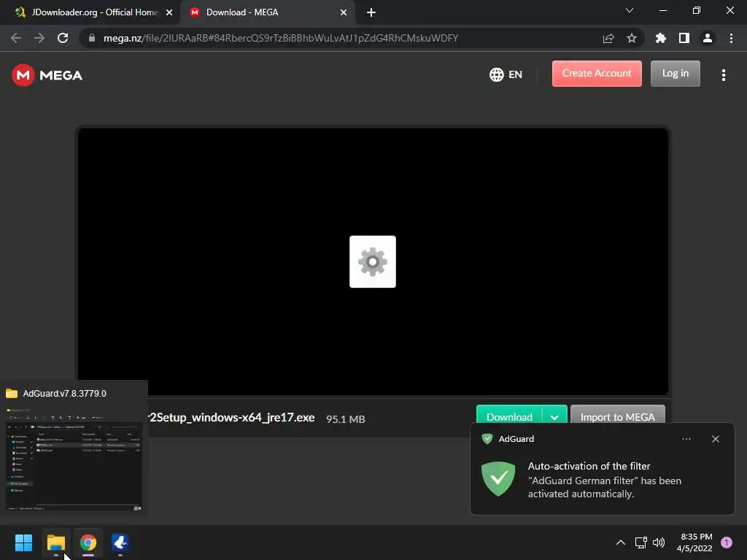The height and width of the screenshot is (560, 747).
Task: Bookmark this page with star icon
Action: (632, 38)
